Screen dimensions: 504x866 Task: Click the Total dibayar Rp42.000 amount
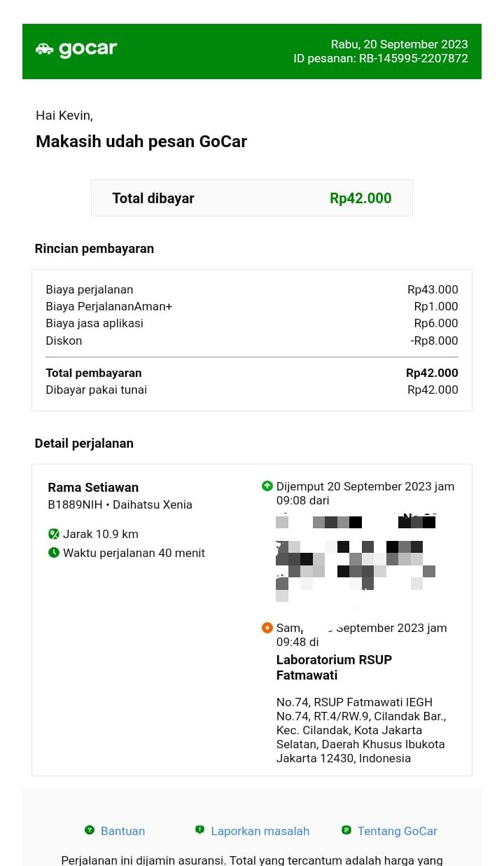[x=360, y=198]
